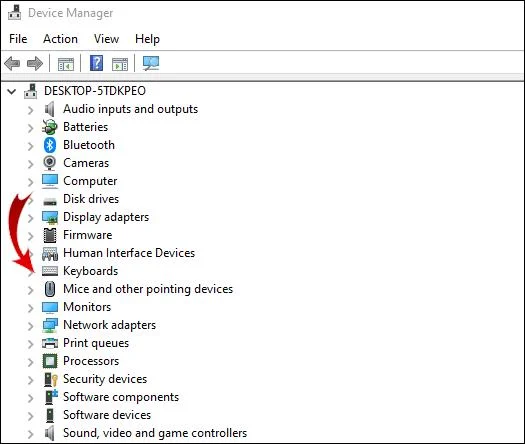Expand the Network adapters chevron
This screenshot has width=525, height=444.
coord(30,326)
